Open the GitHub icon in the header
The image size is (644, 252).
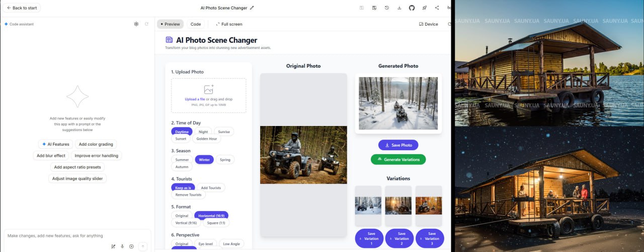tap(412, 8)
